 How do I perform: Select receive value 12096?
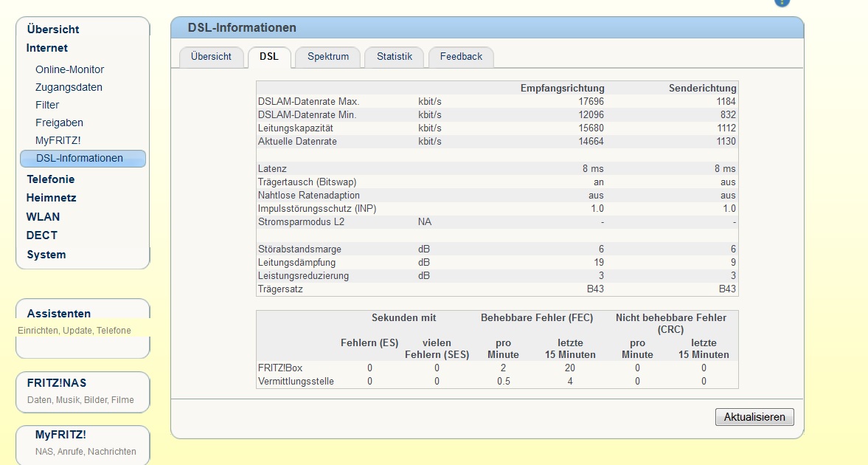click(591, 114)
